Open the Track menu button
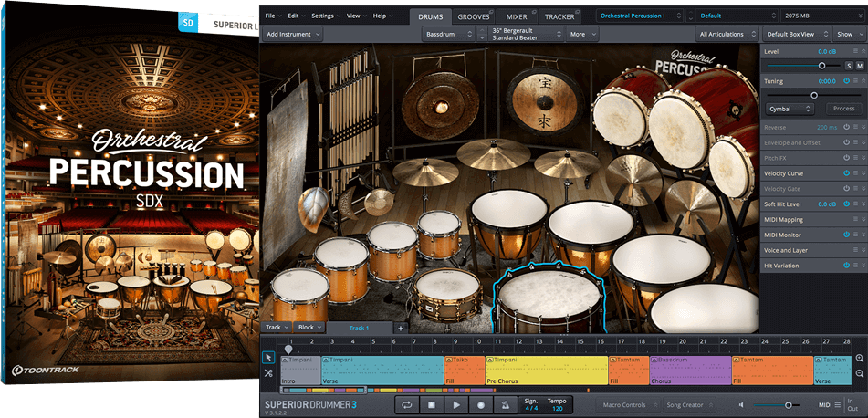868x418 pixels. (x=277, y=328)
